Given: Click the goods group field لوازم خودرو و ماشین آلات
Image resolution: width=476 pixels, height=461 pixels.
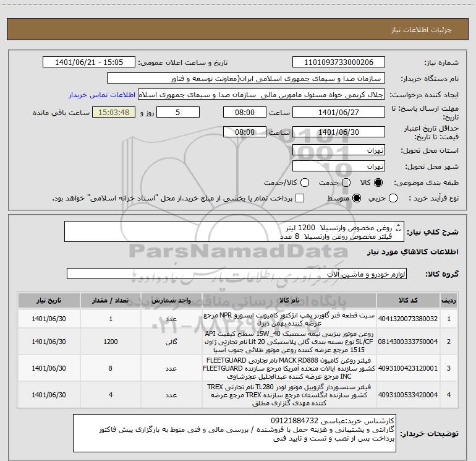Looking at the screenshot, I should (237, 274).
